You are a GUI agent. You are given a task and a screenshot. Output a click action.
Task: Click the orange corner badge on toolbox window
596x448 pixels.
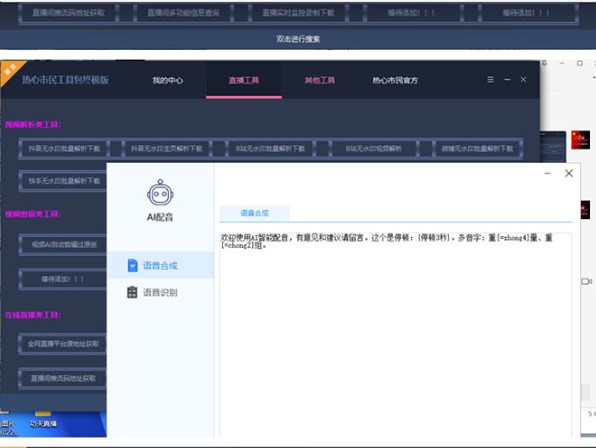(x=9, y=70)
